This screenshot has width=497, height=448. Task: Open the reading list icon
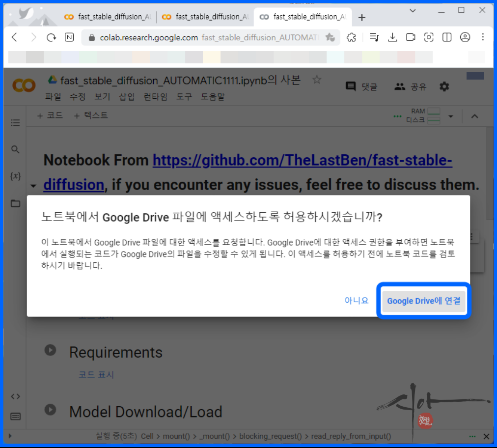pyautogui.click(x=374, y=37)
